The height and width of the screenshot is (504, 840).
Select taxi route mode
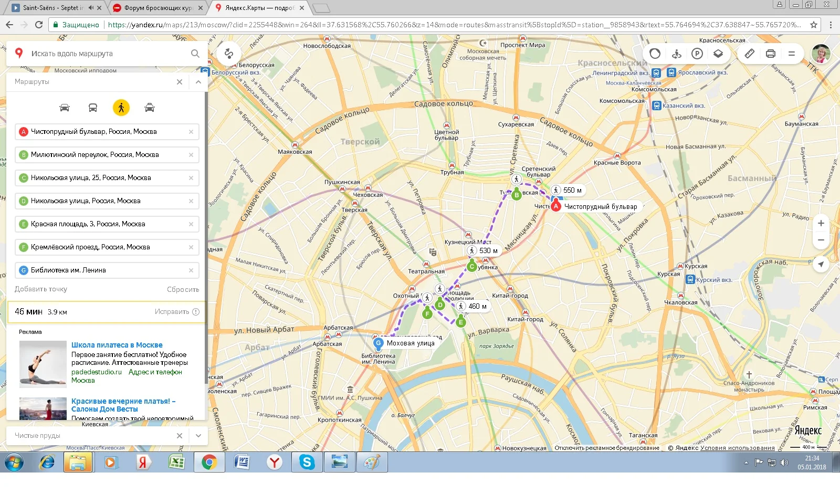(x=150, y=108)
